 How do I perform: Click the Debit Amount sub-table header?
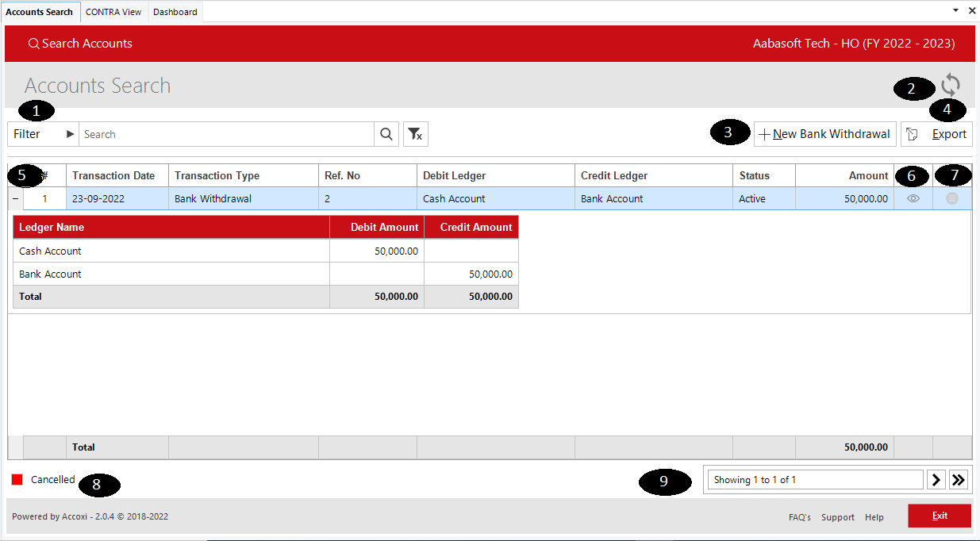(x=377, y=227)
